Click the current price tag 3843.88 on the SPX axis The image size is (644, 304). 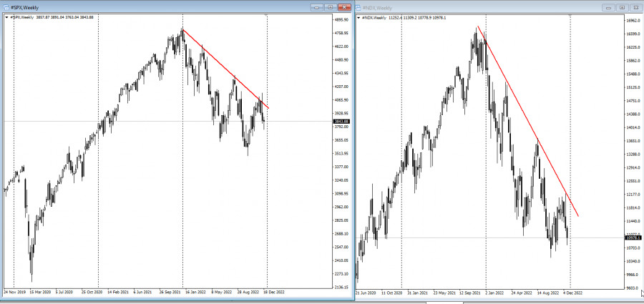[x=342, y=121]
